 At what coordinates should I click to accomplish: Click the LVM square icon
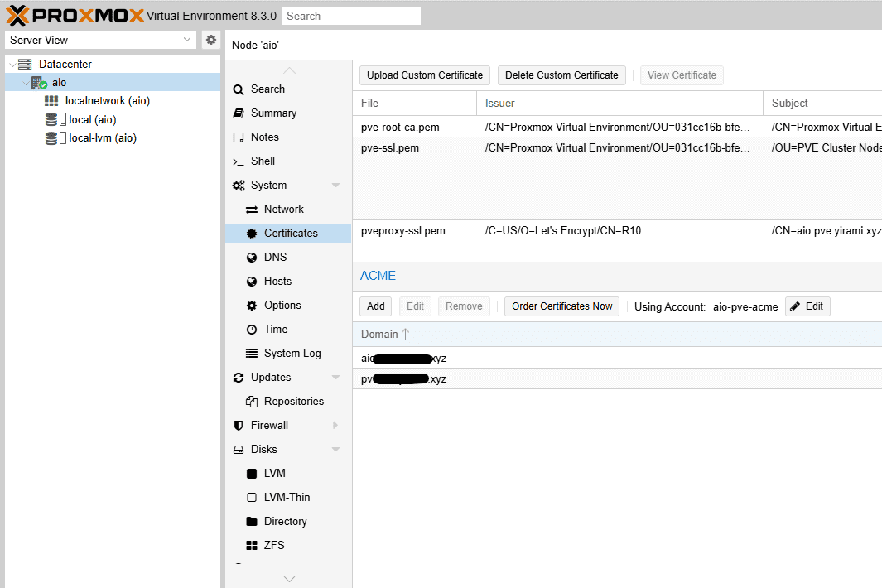click(252, 474)
